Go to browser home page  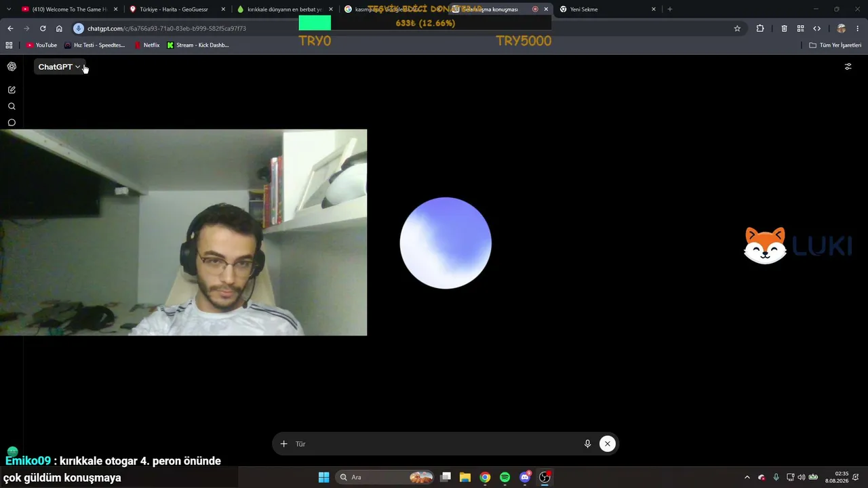coord(59,28)
